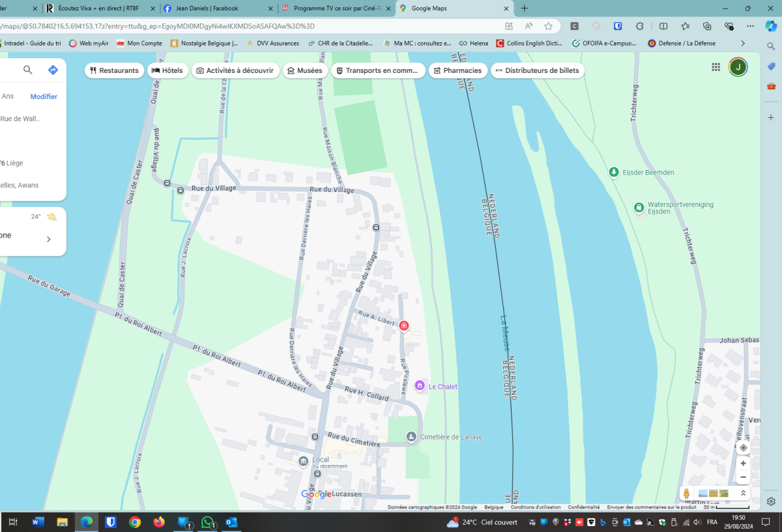782x532 pixels.
Task: Click the search magnifier icon in Maps
Action: pyautogui.click(x=28, y=70)
